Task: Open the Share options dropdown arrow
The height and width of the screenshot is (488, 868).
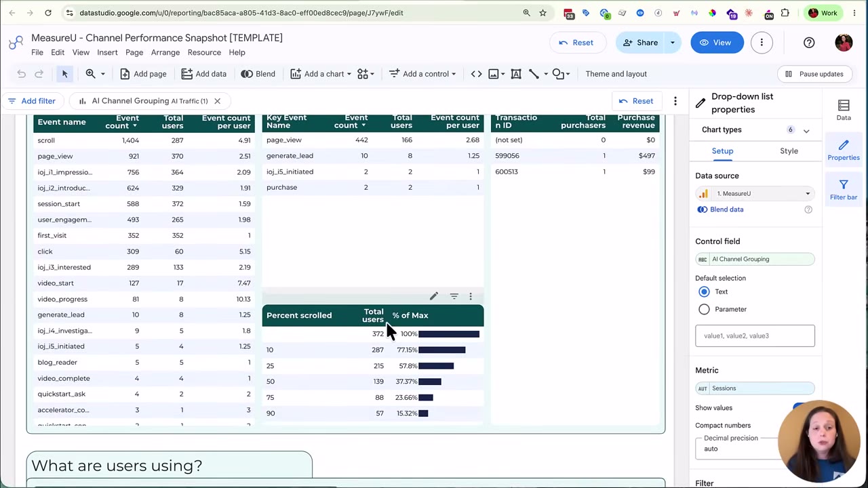Action: 673,43
